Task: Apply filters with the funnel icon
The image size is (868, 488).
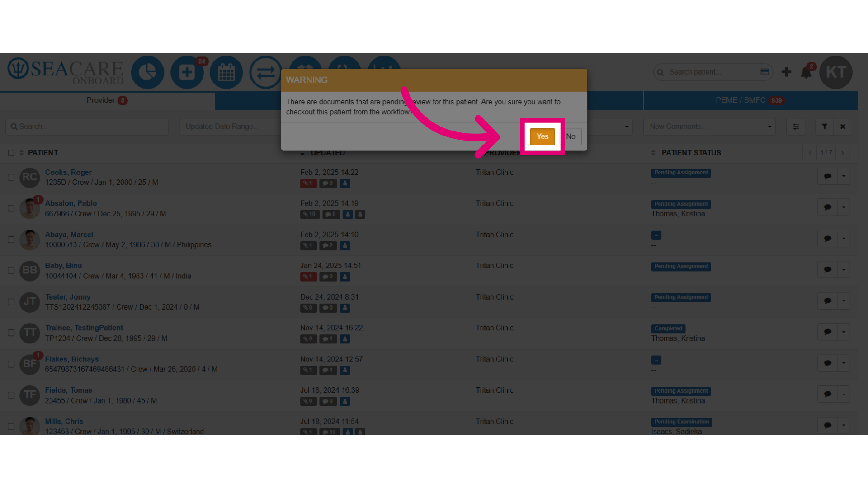Action: tap(824, 127)
